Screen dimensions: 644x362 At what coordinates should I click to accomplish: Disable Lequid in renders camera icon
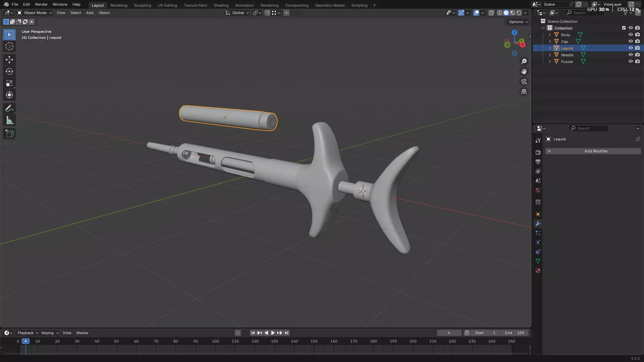(638, 48)
